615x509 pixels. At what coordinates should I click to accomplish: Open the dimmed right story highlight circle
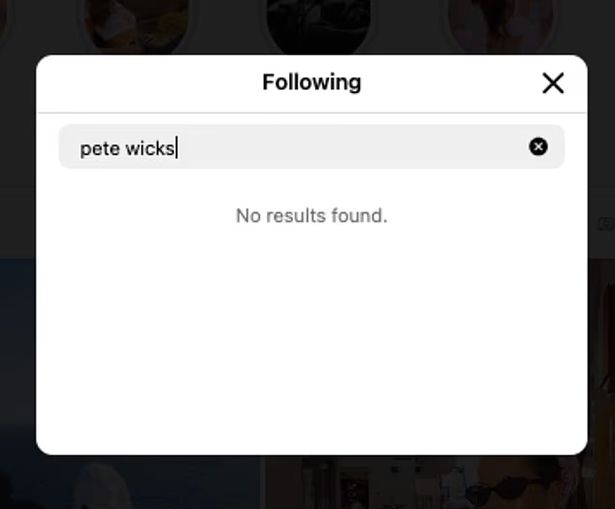tap(502, 24)
